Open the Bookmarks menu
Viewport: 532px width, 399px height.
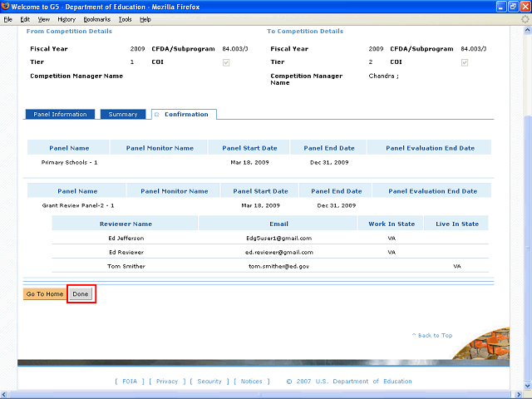click(96, 18)
